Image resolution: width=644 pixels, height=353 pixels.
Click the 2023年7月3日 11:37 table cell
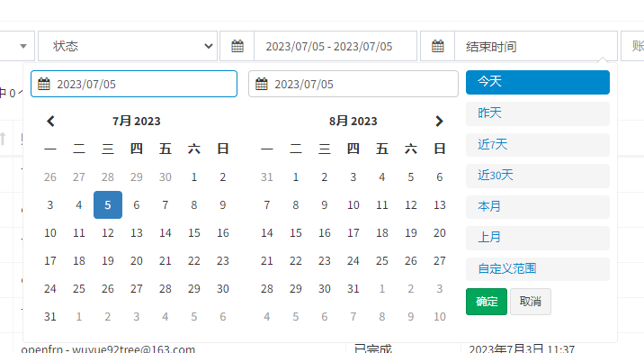(522, 348)
